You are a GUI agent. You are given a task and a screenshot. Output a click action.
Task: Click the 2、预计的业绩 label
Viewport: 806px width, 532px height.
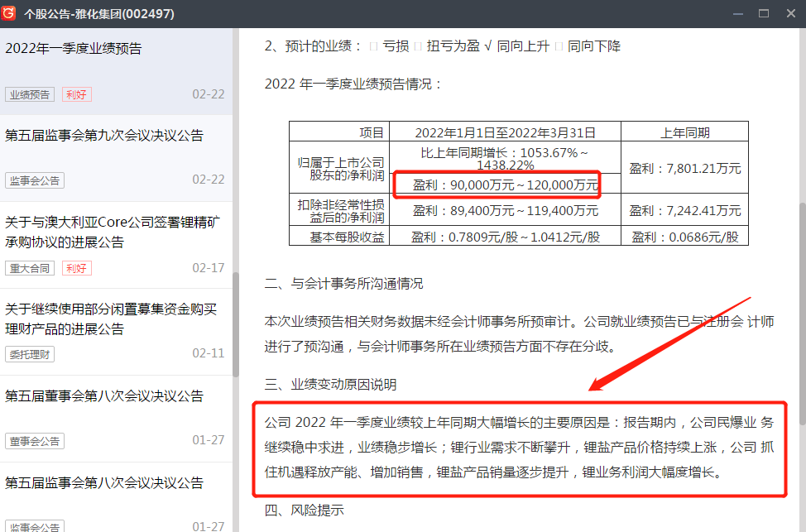[314, 46]
